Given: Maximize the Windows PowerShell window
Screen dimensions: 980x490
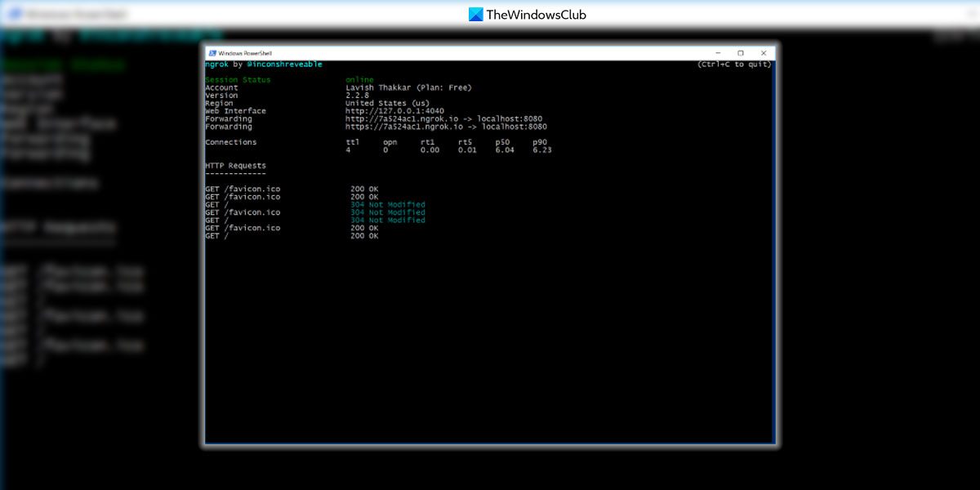Looking at the screenshot, I should [741, 53].
